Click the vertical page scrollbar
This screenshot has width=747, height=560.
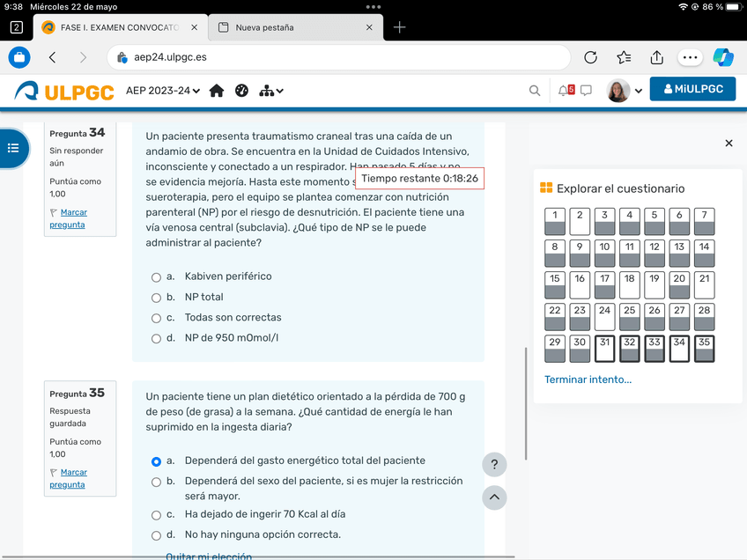click(526, 404)
